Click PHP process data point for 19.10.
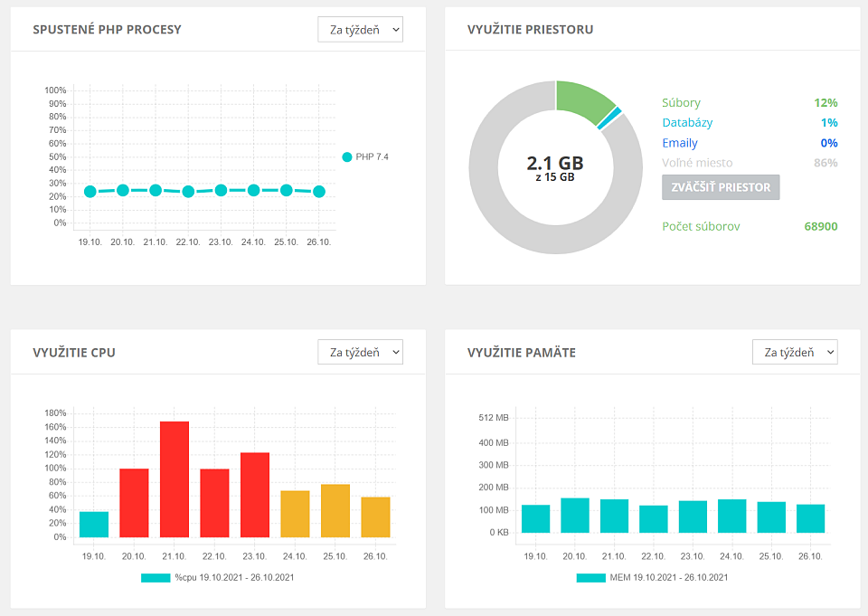 click(x=90, y=192)
